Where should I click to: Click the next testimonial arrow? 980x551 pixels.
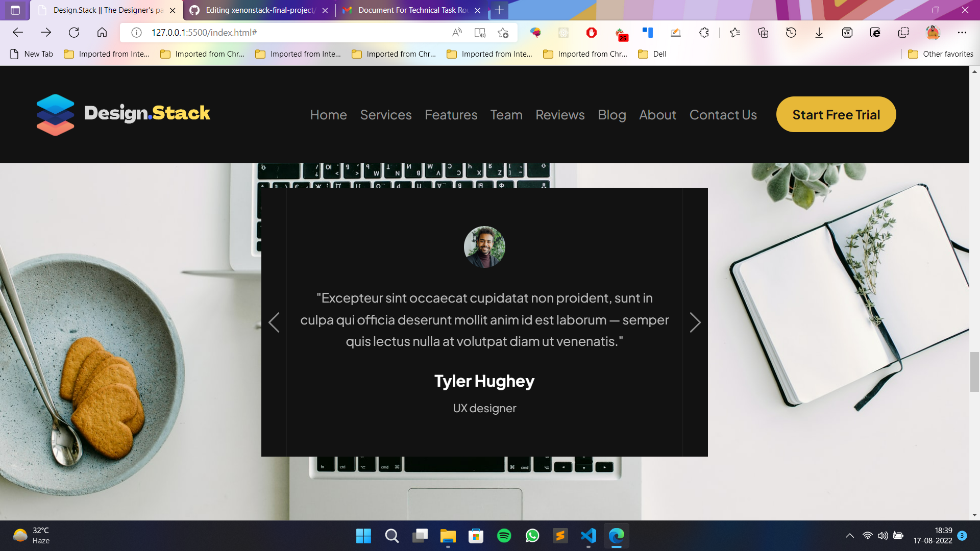tap(695, 322)
